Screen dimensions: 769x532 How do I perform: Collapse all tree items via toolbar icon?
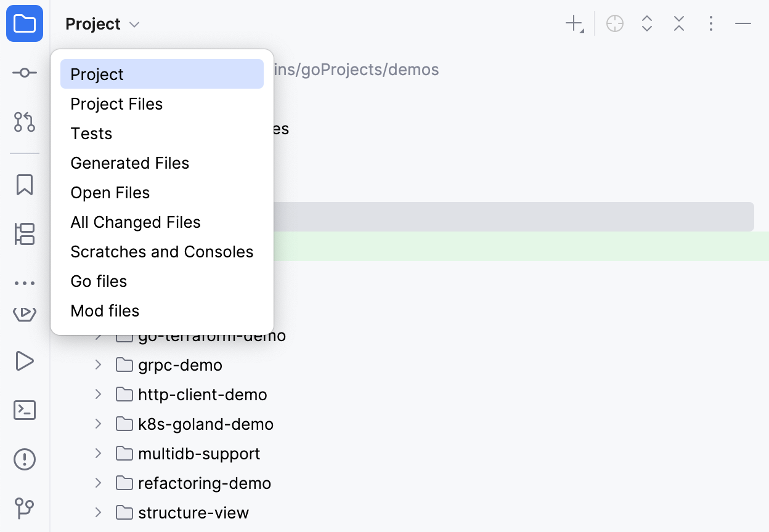point(678,23)
